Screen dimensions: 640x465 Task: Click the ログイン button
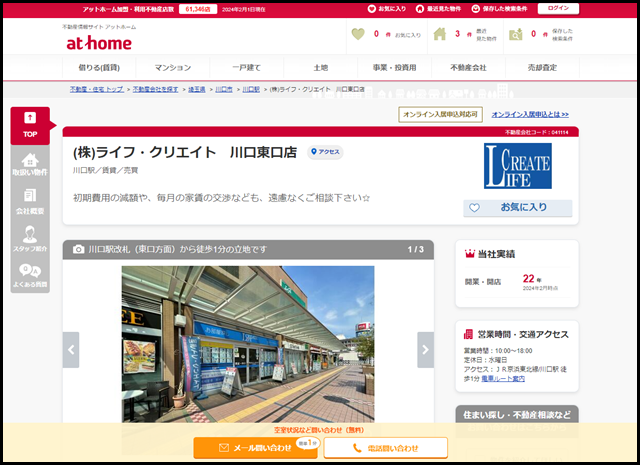pyautogui.click(x=558, y=8)
